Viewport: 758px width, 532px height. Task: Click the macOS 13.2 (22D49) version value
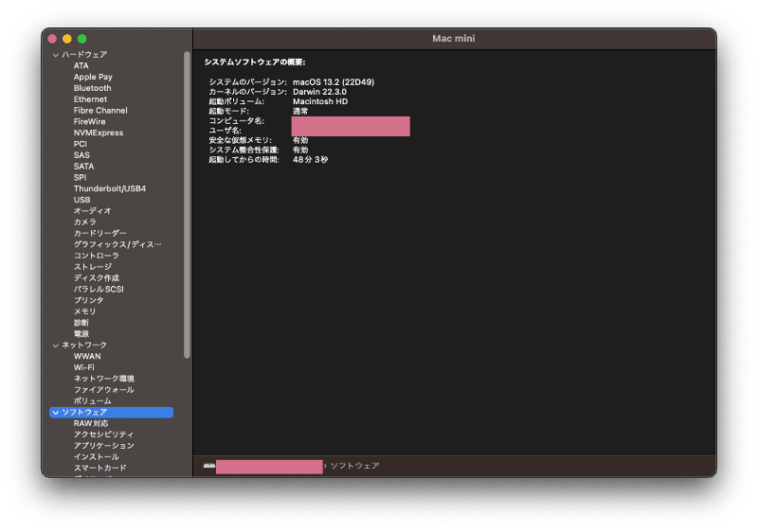click(334, 82)
